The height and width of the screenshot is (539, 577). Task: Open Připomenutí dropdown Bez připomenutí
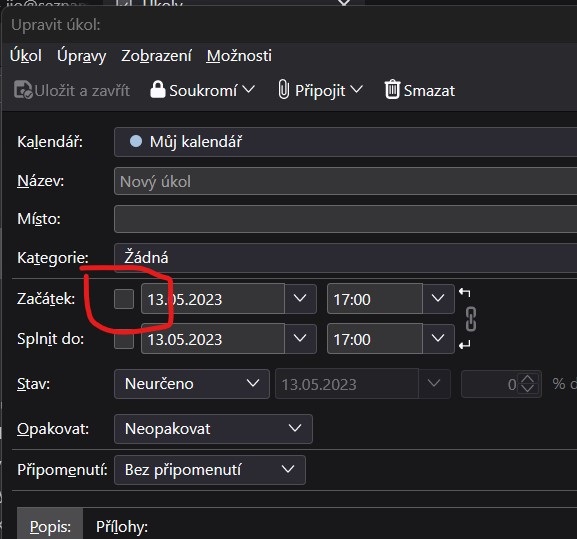pos(210,470)
